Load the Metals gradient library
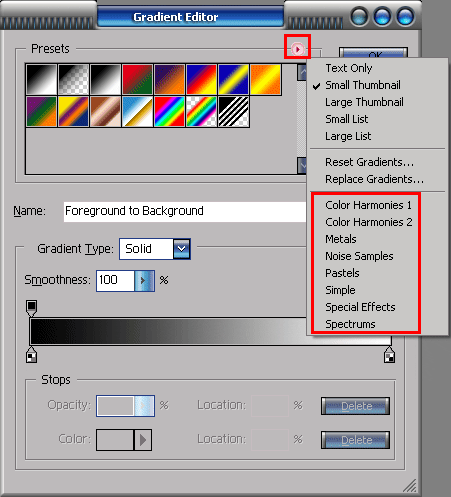 [341, 239]
